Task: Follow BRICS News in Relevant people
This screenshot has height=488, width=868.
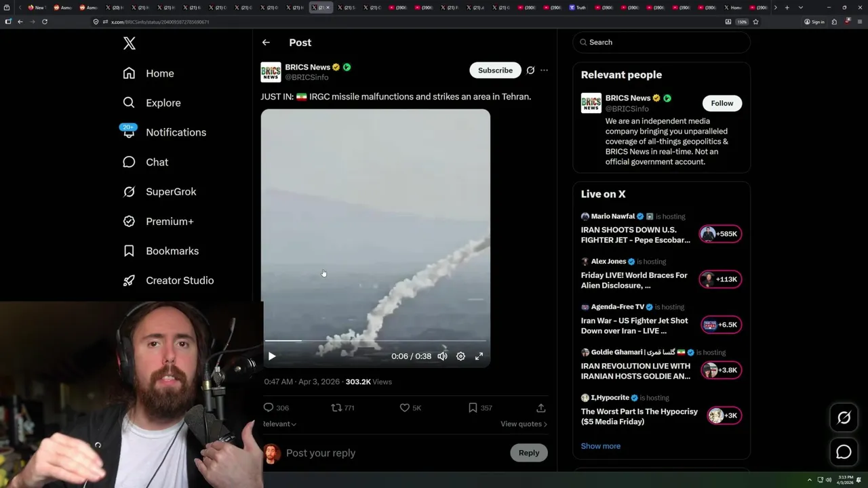Action: click(x=722, y=103)
